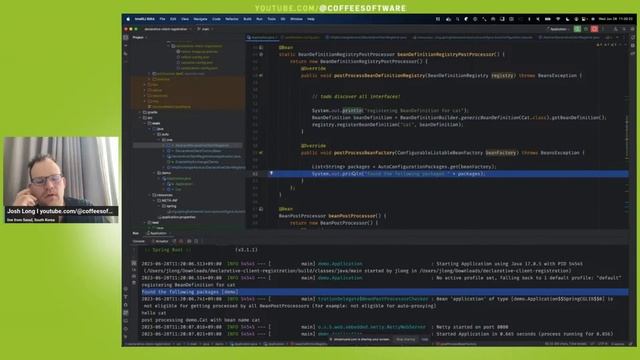This screenshot has height=360, width=640.
Task: Open the Project view dropdown header
Action: click(140, 37)
